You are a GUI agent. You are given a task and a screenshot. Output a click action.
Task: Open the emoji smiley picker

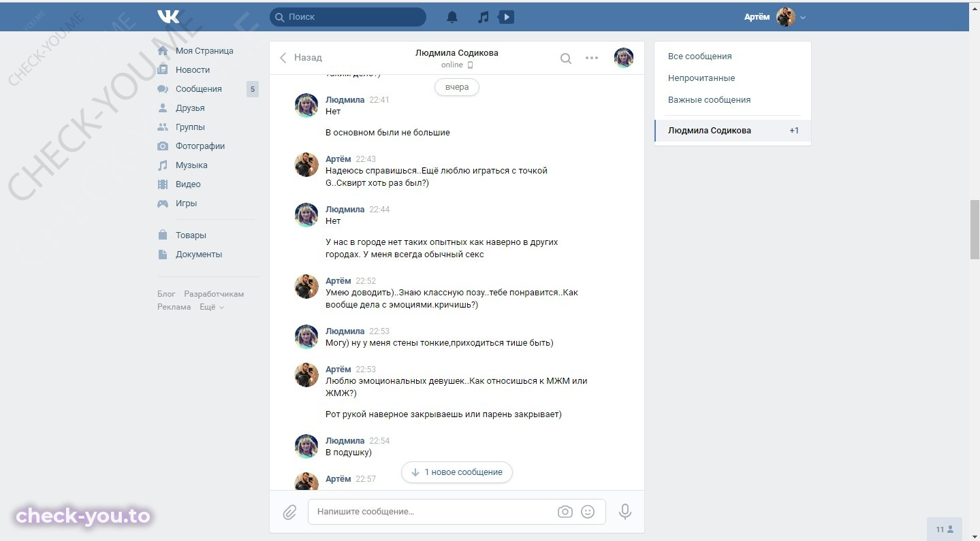tap(588, 512)
